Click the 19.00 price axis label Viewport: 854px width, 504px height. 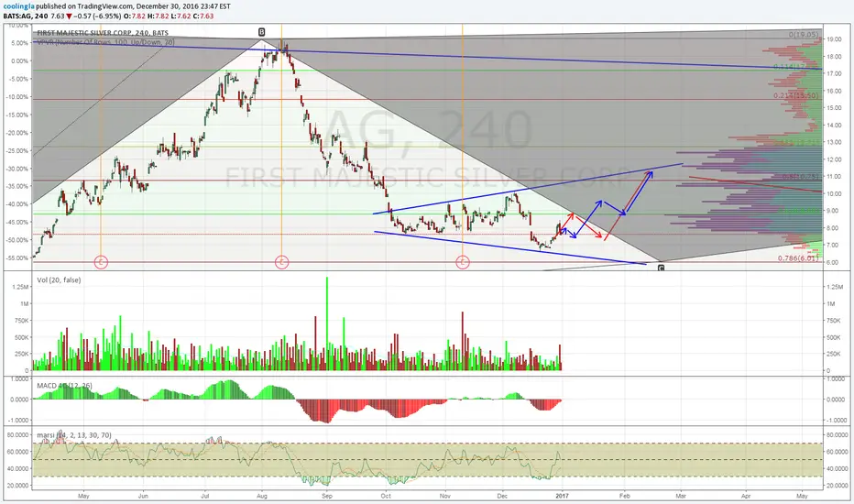point(835,39)
